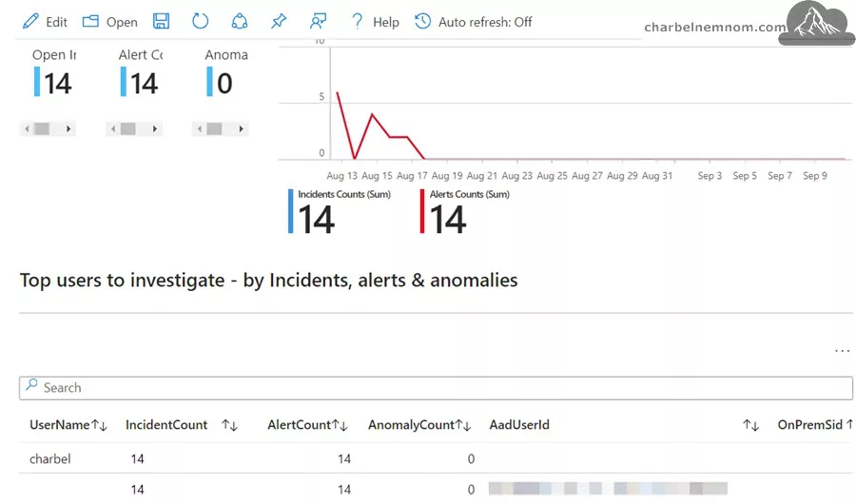Click left scroll arrow under Open Incidents tile

coord(27,129)
